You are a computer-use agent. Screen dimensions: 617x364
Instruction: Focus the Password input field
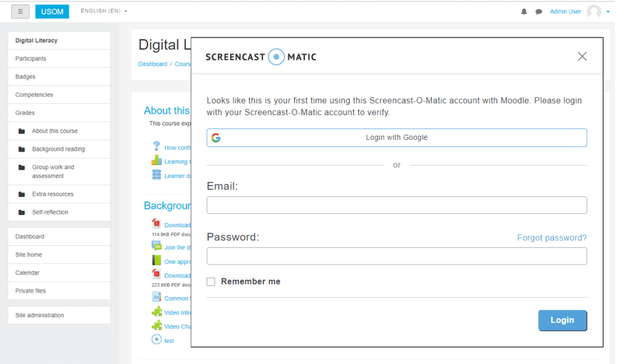(396, 256)
